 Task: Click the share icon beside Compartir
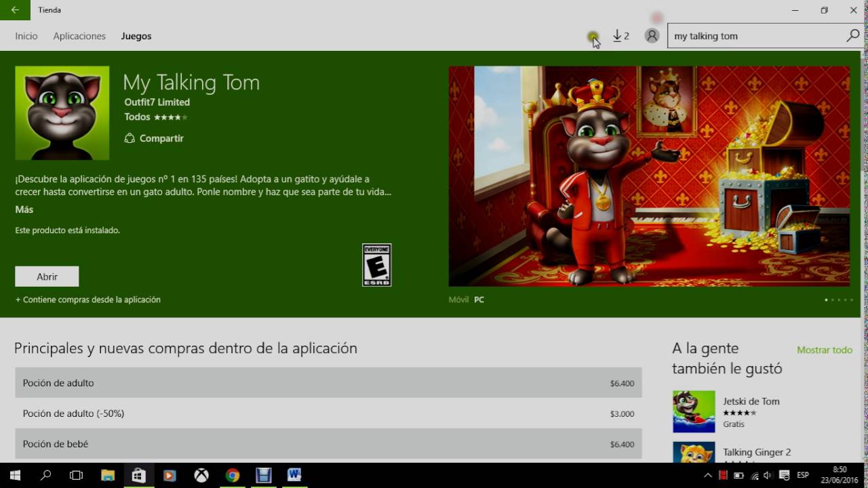130,138
